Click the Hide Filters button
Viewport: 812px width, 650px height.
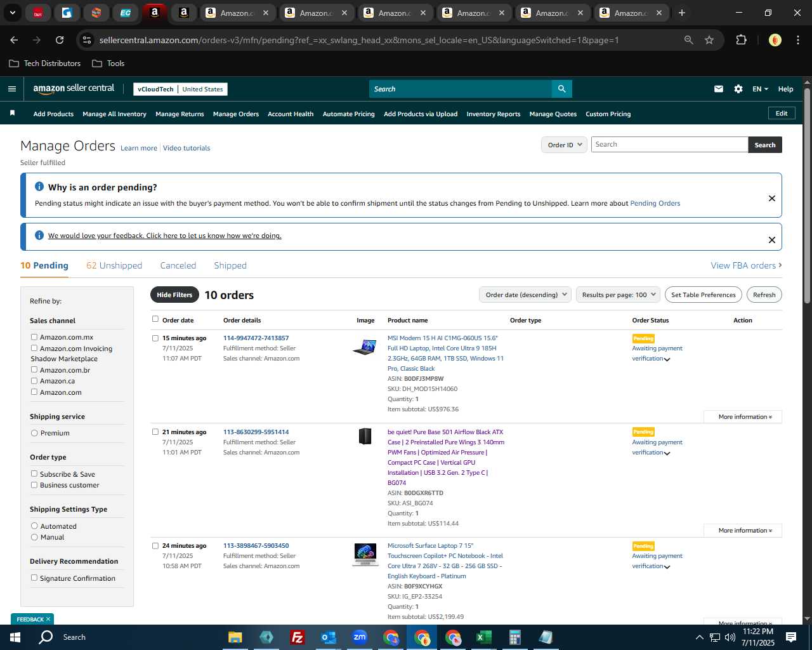coord(174,295)
